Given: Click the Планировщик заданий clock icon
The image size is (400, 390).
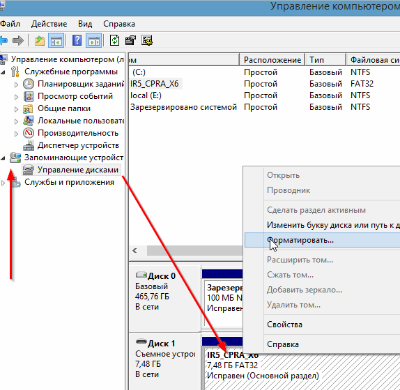Looking at the screenshot, I should 29,84.
